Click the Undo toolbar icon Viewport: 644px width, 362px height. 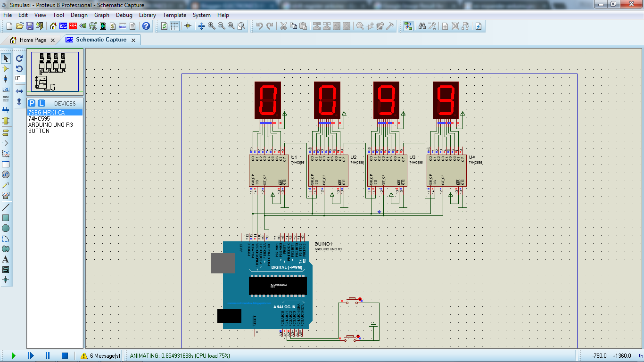[260, 26]
